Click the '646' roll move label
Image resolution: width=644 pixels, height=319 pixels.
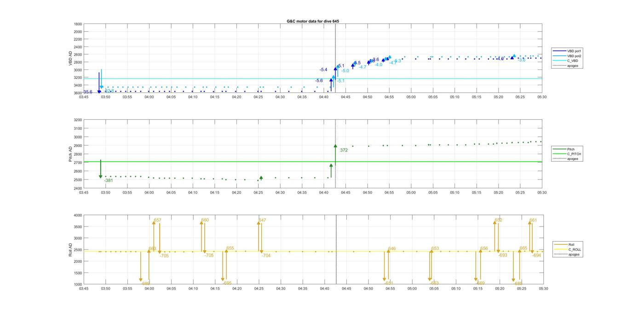pos(392,249)
